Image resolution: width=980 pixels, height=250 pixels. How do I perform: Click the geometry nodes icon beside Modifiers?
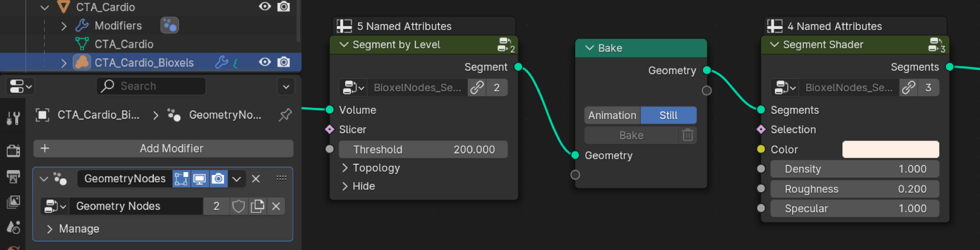pos(169,25)
